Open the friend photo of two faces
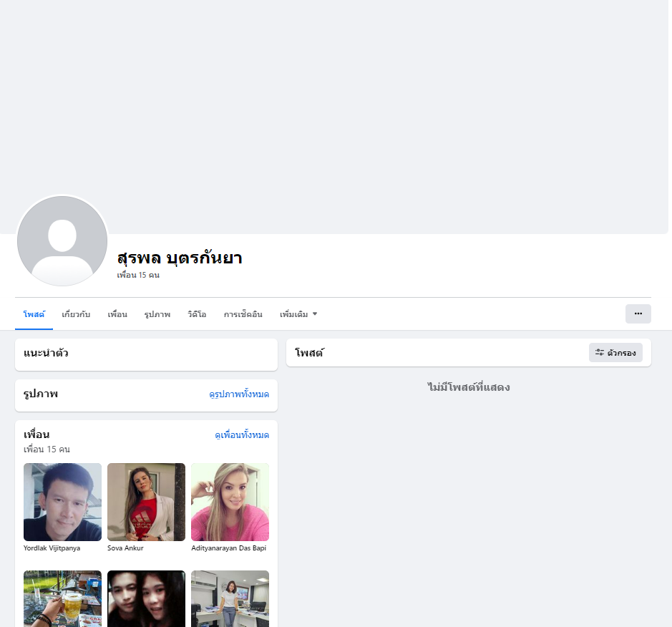Viewport: 672px width, 627px height. [x=146, y=598]
